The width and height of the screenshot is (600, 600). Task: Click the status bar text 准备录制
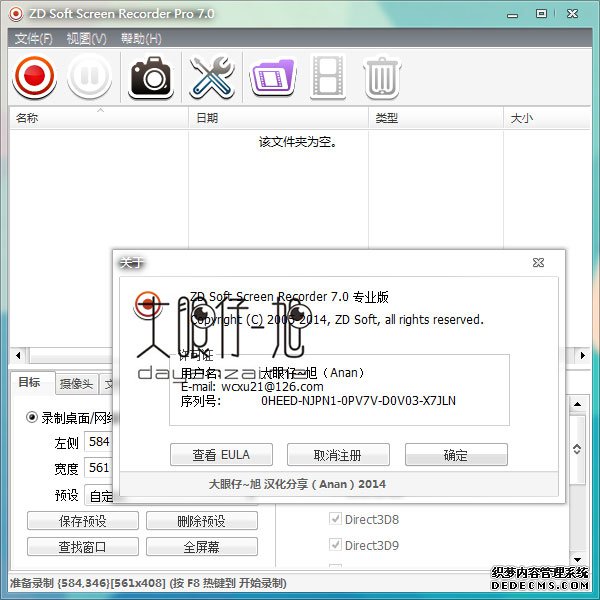[31, 583]
